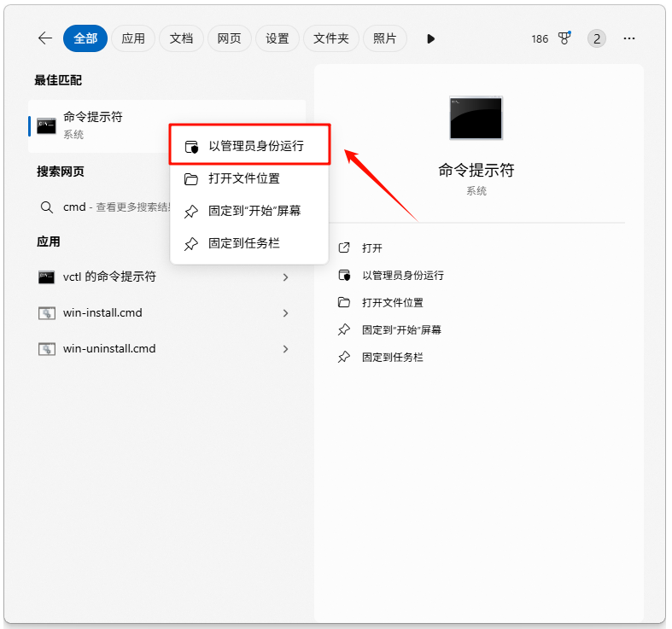672x629 pixels.
Task: Click 固定到任务栏 in the details panel
Action: pos(393,358)
